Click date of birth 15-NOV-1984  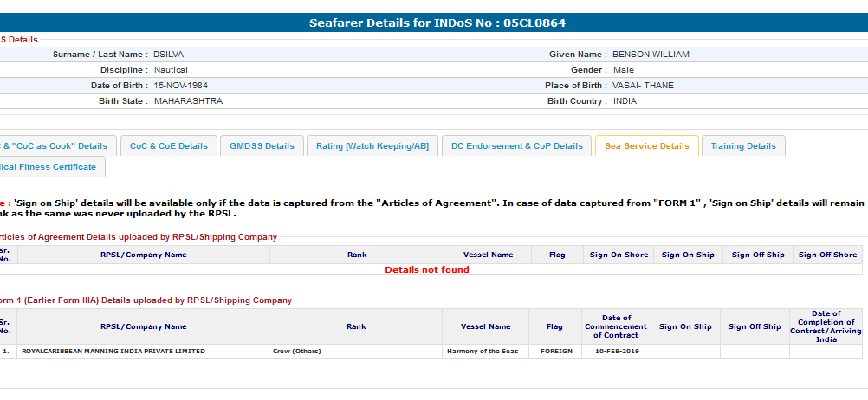click(x=181, y=85)
